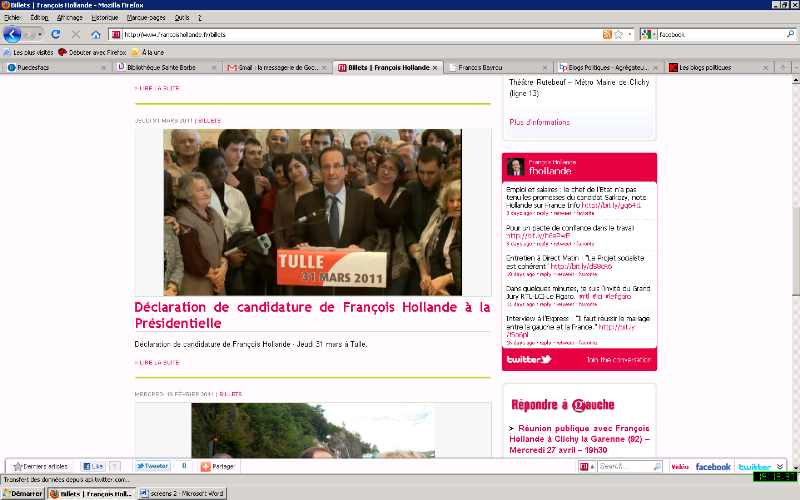The height and width of the screenshot is (500, 800).
Task: Open the Marque-pages menu
Action: tap(146, 17)
